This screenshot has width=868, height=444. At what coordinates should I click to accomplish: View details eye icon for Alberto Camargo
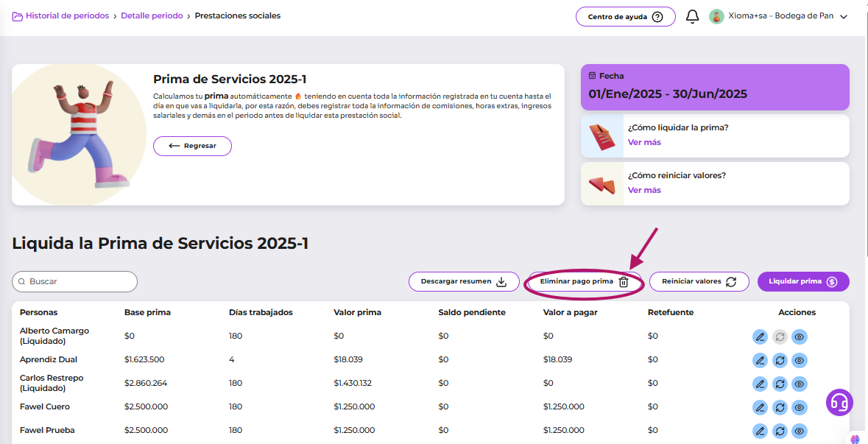[800, 336]
